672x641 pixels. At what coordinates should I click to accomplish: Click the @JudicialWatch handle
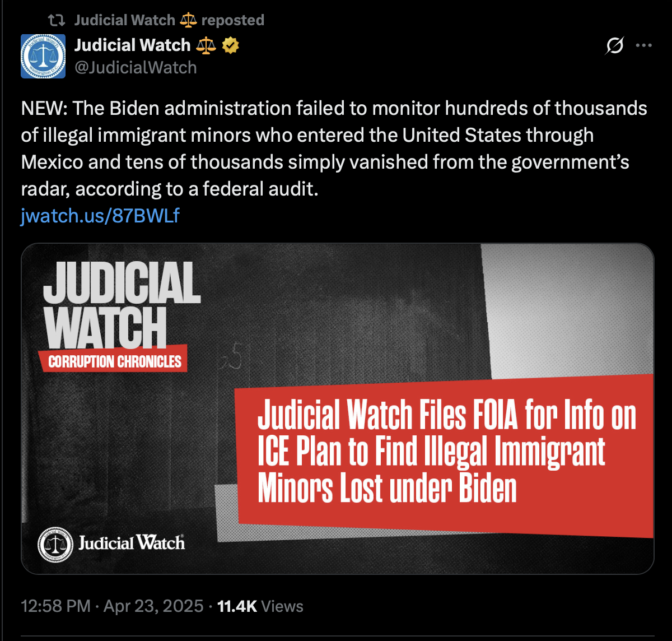(x=136, y=68)
